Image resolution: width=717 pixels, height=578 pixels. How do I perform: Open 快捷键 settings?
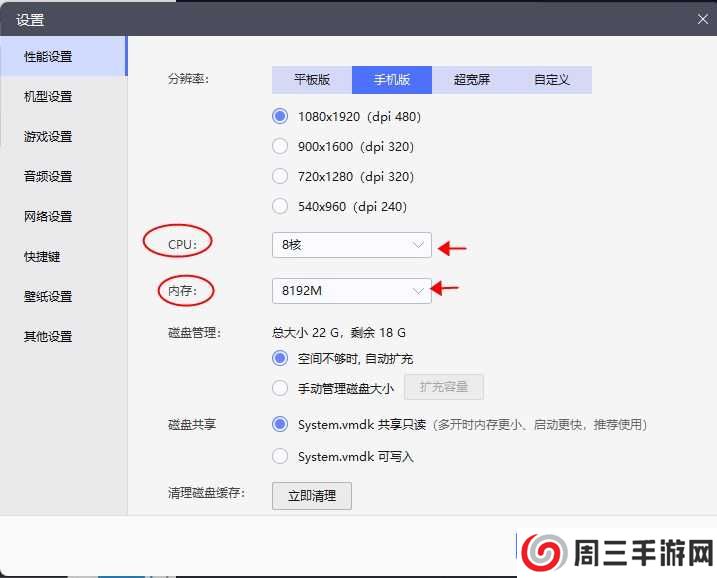pos(42,257)
